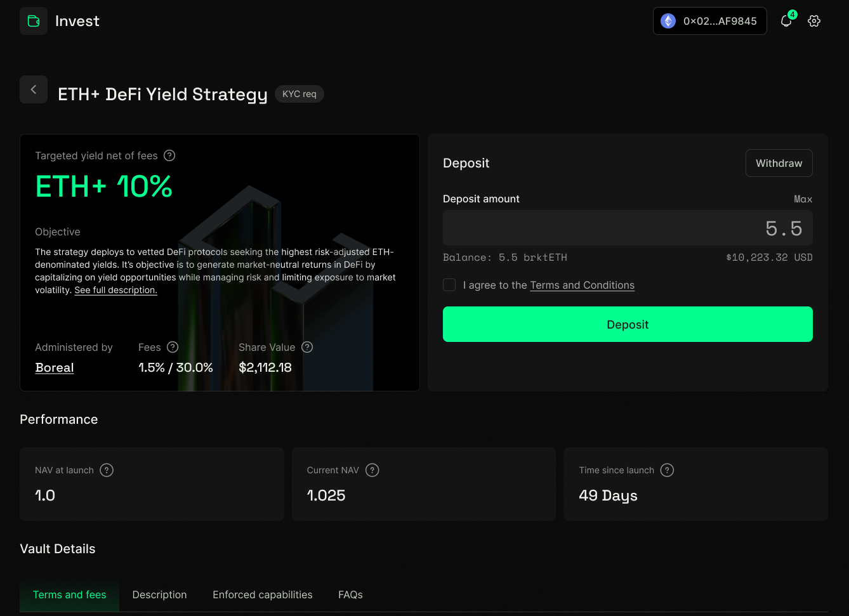Open the FAQs tab
Image resolution: width=849 pixels, height=616 pixels.
click(350, 594)
